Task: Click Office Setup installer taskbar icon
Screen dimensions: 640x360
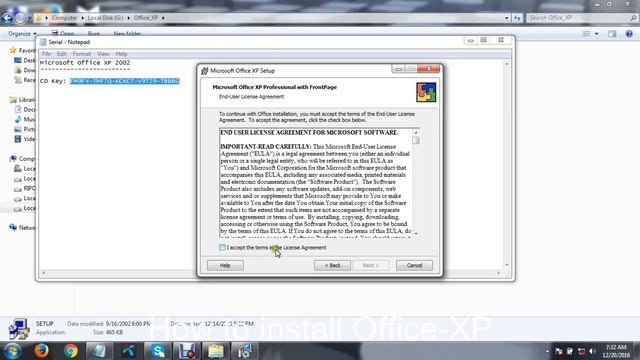Action: pos(245,351)
